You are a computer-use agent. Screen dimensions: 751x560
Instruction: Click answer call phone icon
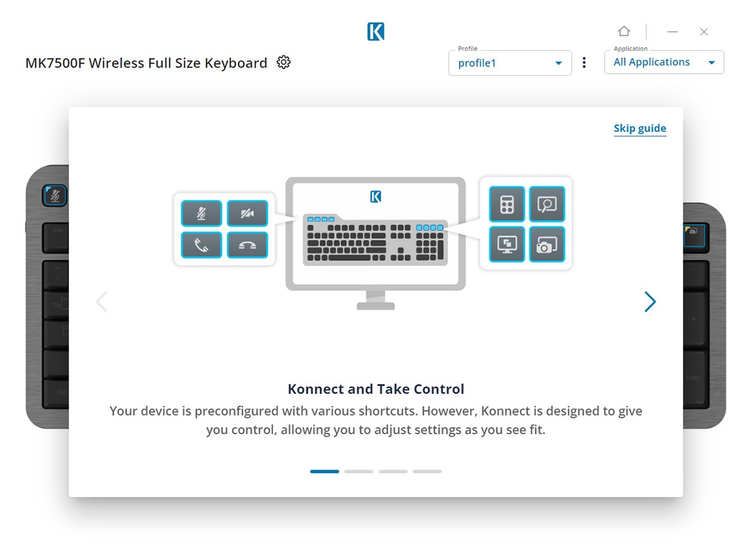pos(201,245)
